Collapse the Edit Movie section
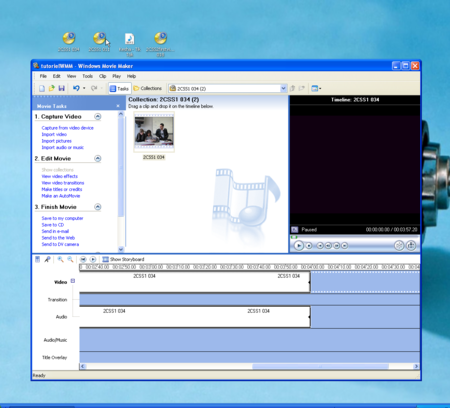This screenshot has width=450, height=408. pos(97,159)
